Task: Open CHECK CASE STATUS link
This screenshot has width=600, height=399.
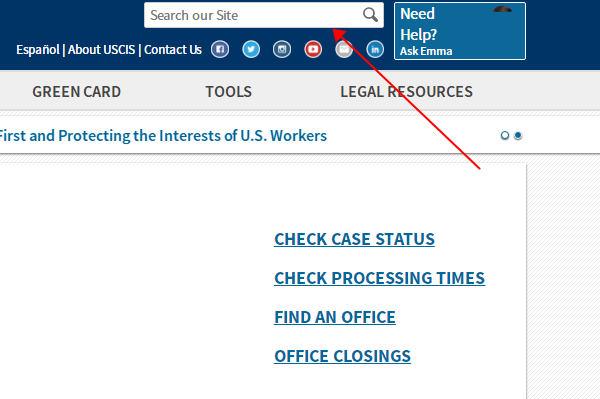Action: 354,239
